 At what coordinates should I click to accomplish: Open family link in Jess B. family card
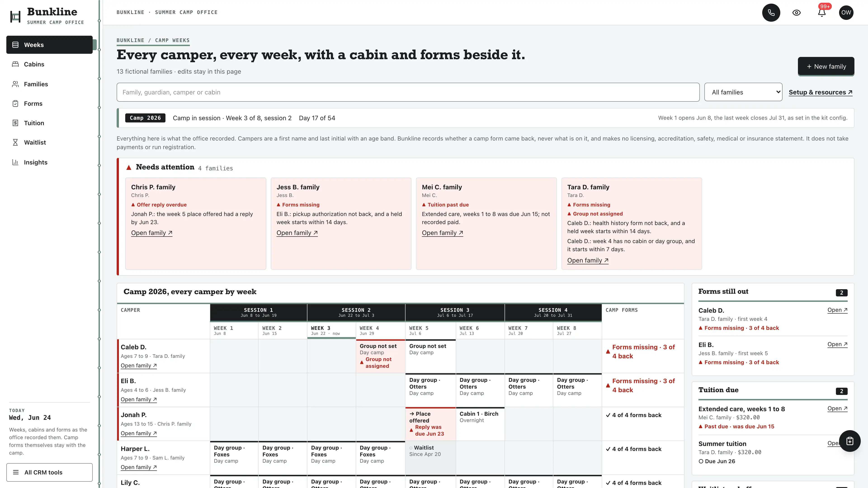297,233
